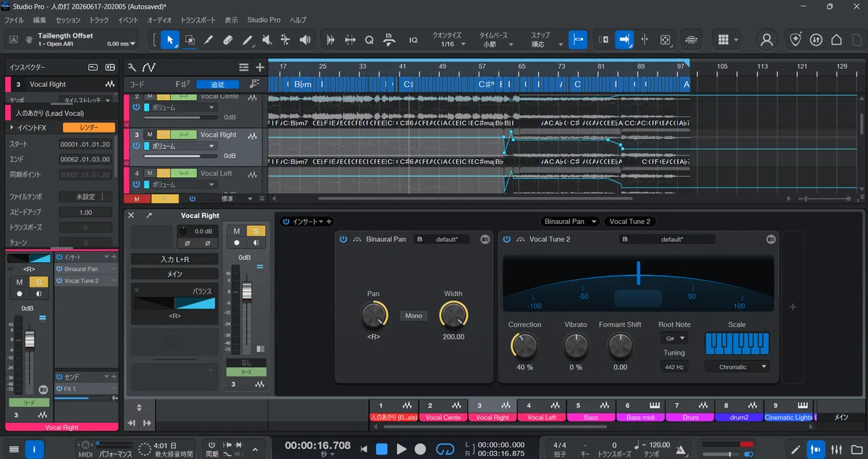Solo track 4 Vocal Left

click(163, 173)
